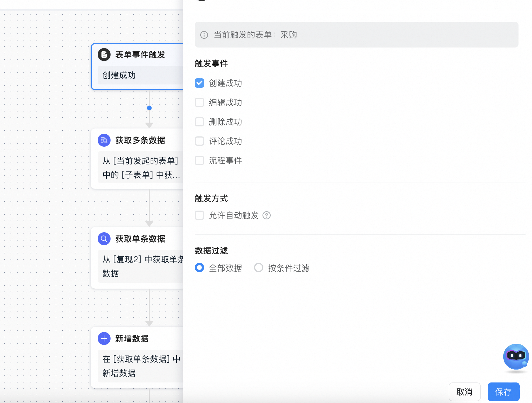532x403 pixels.
Task: Select the 全部数据 radio button
Action: 199,267
